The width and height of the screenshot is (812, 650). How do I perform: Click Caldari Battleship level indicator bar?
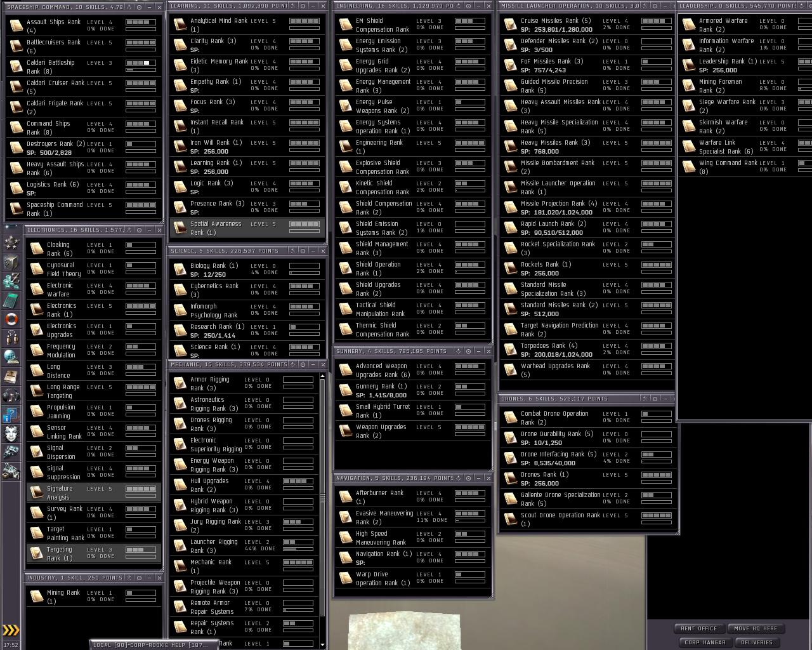click(141, 63)
